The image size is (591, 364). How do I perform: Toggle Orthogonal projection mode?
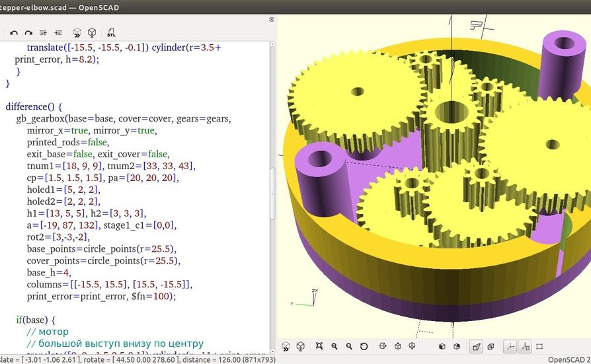pyautogui.click(x=491, y=346)
